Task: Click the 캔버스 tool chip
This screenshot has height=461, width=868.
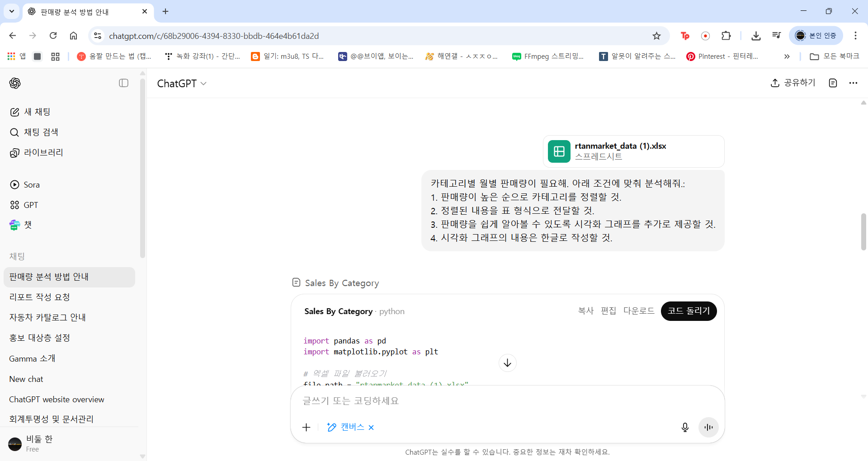Action: [346, 427]
